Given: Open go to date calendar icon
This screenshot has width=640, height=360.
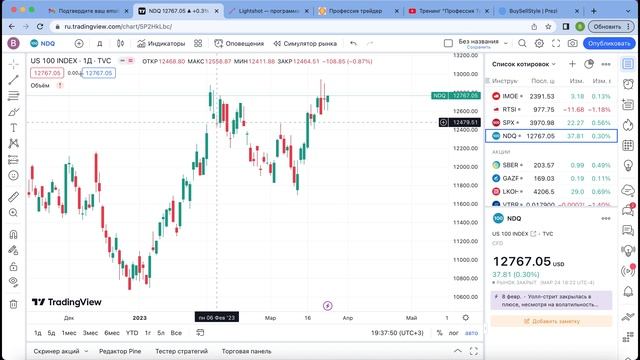Looking at the screenshot, I should point(200,333).
